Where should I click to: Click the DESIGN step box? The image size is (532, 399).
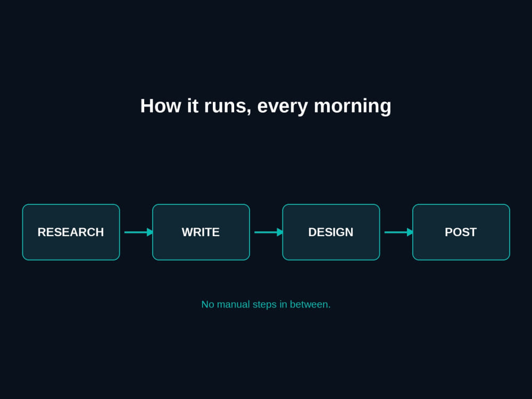[331, 232]
